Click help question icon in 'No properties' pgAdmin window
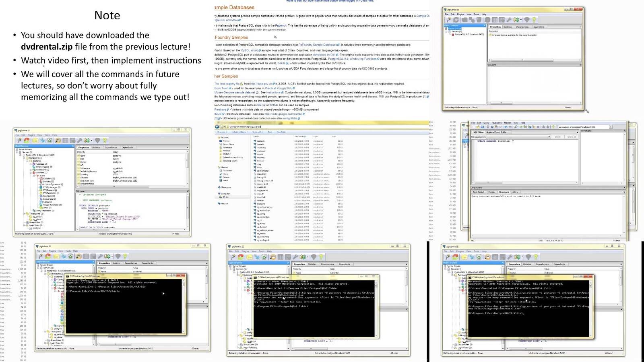The width and height of the screenshot is (644, 362). 534,20
